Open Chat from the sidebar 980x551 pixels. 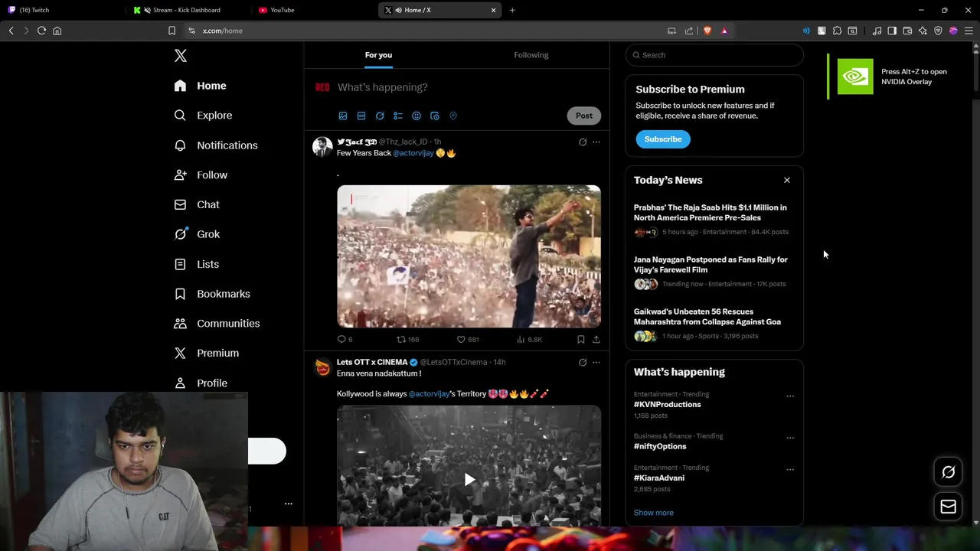197,205
